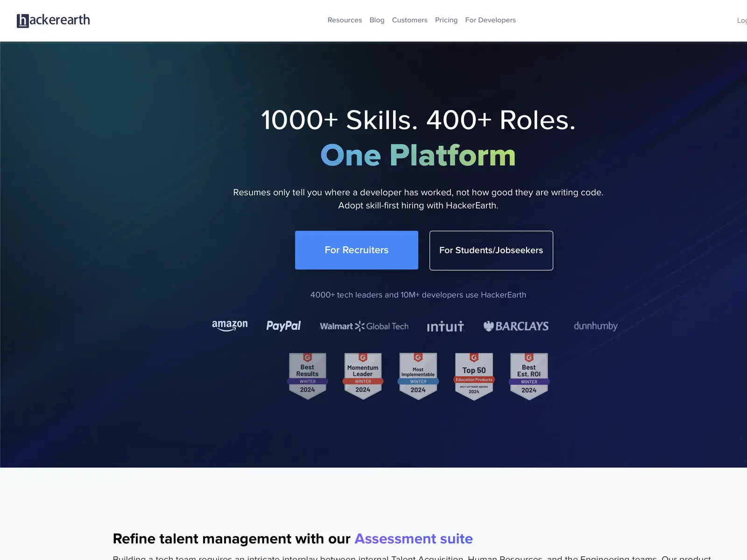Click the For Students/Jobseekers button
Image resolution: width=747 pixels, height=560 pixels.
coord(491,251)
